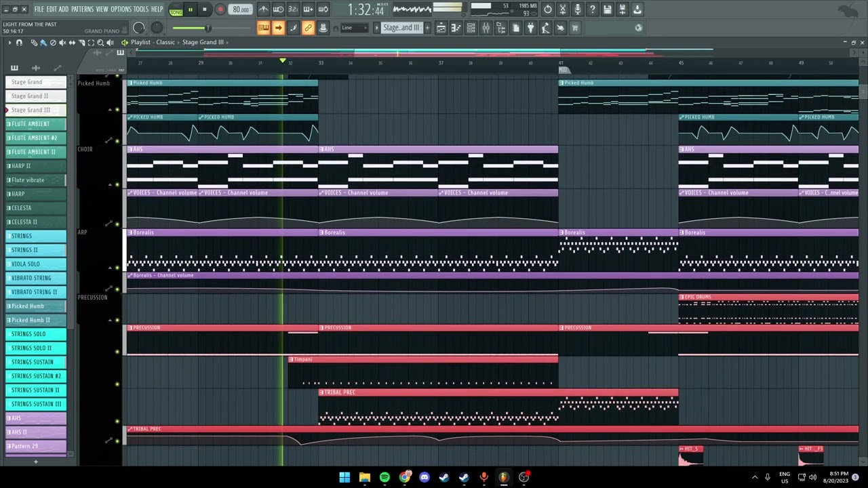This screenshot has height=488, width=868.
Task: Select the Draw pencil tool in the playlist toolbar
Action: tap(34, 43)
